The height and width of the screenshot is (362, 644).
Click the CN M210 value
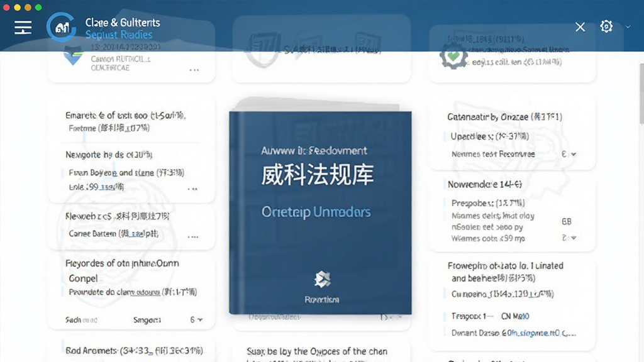pyautogui.click(x=515, y=316)
